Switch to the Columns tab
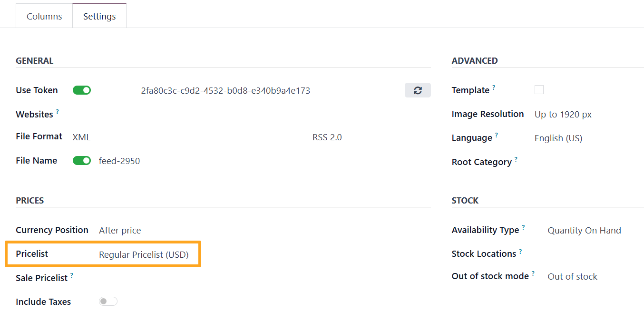 tap(44, 16)
